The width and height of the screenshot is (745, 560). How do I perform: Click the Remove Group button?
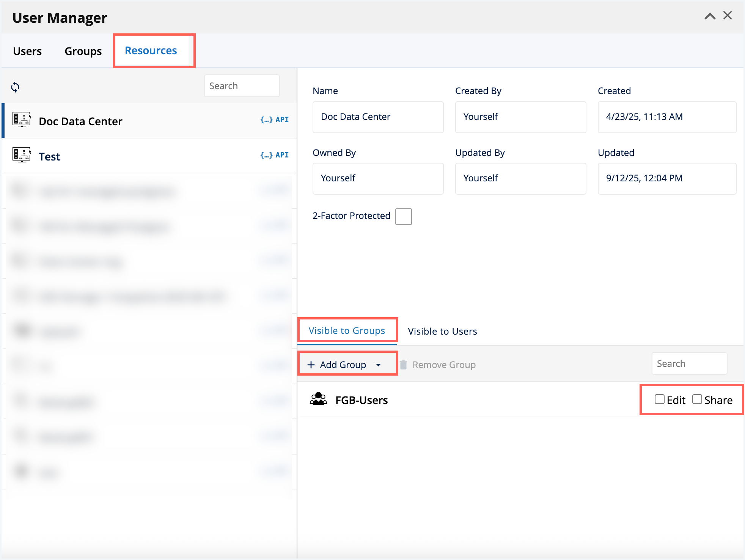[443, 364]
